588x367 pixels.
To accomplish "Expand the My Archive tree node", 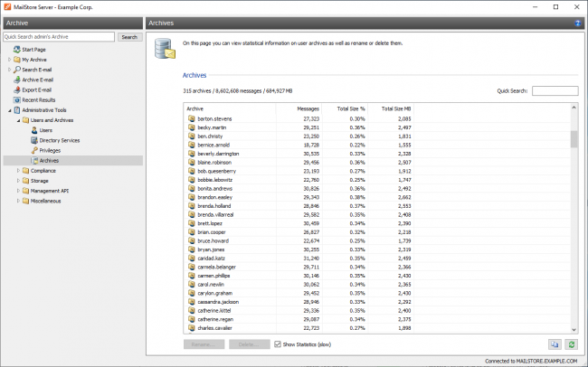I will click(x=9, y=59).
